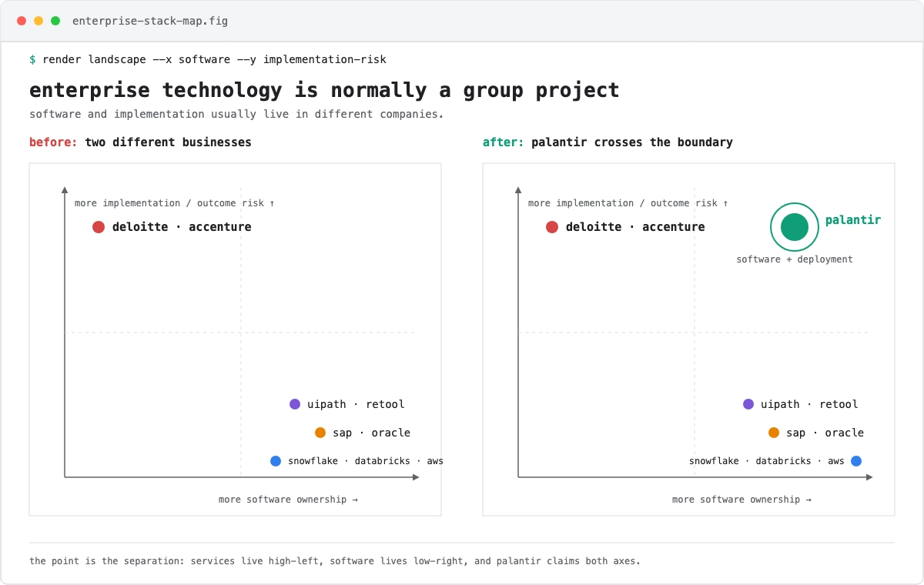Click the green palantir label

853,220
